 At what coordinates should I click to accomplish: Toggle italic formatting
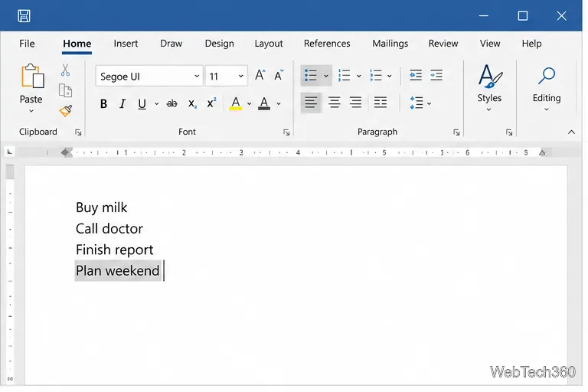tap(122, 103)
